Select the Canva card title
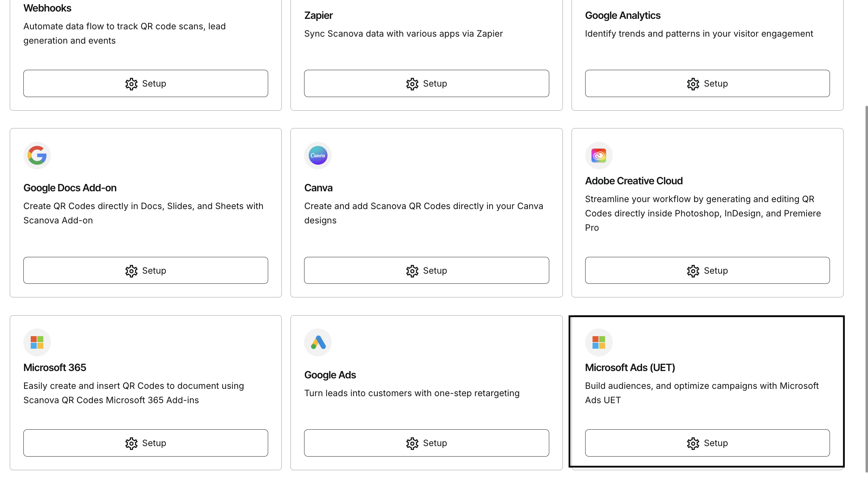This screenshot has height=481, width=868. (318, 188)
